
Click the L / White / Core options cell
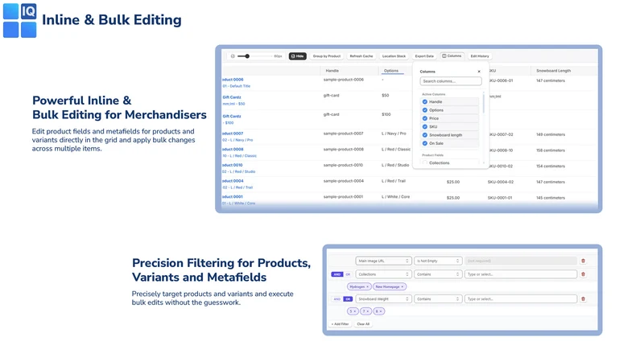pyautogui.click(x=395, y=196)
